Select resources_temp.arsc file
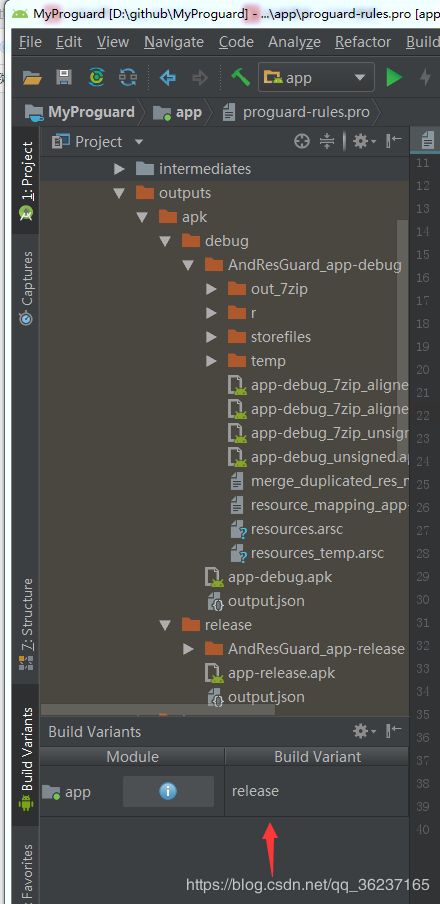Viewport: 440px width, 904px height. pos(307,553)
